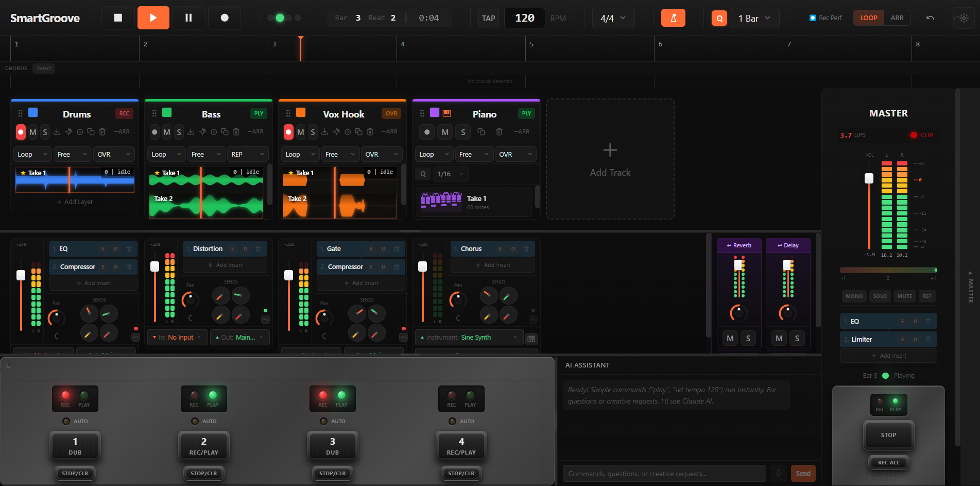Screen dimensions: 980x486
Task: Undo with the arrow icon in the top bar
Action: pos(930,18)
